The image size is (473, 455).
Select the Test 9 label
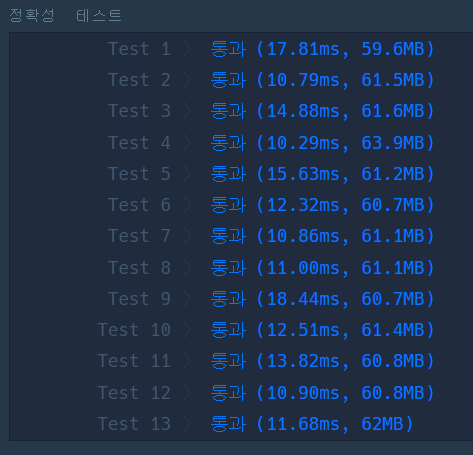(139, 299)
